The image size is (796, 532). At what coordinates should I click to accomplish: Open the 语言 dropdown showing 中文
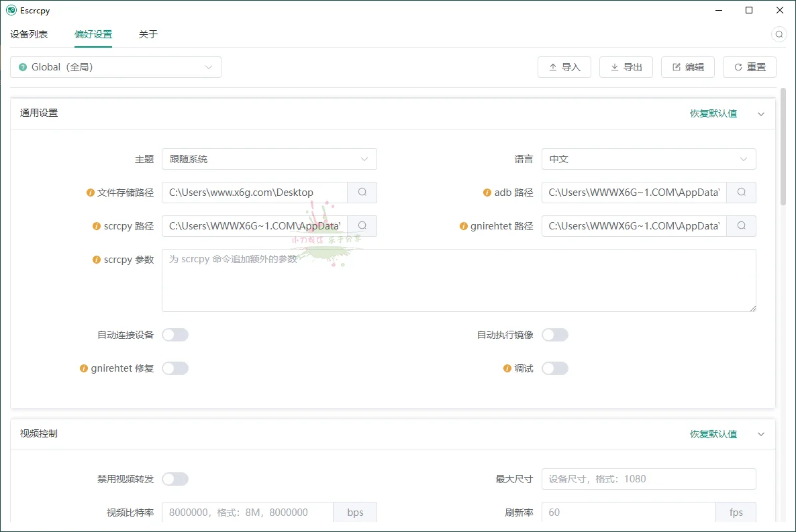[x=648, y=159]
